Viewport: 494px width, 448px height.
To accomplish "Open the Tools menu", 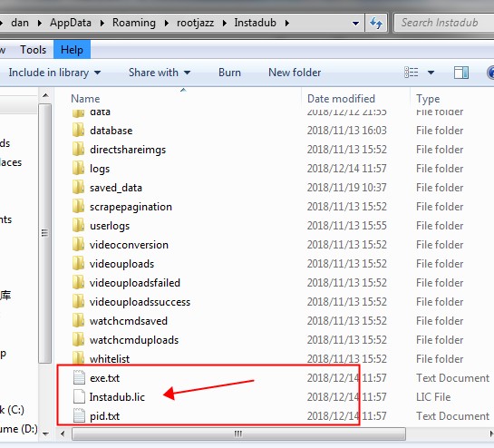I will pos(33,50).
